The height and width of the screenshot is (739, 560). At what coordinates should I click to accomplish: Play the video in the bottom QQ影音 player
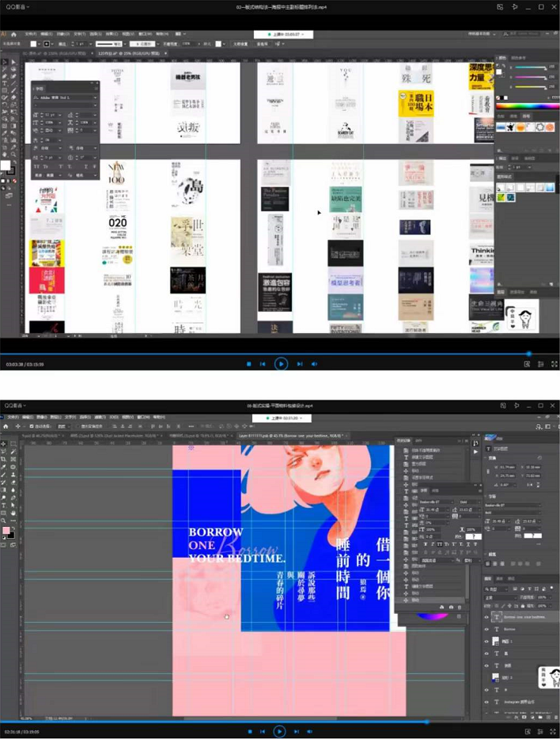(x=279, y=731)
